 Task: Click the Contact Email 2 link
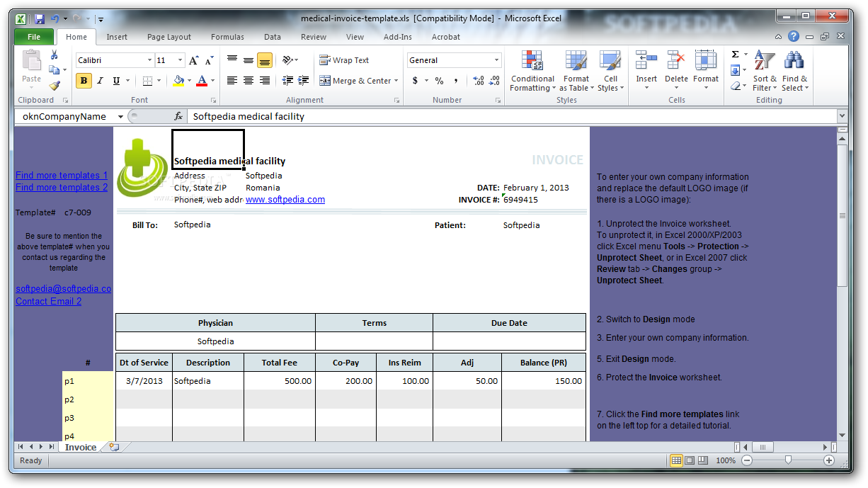point(49,301)
